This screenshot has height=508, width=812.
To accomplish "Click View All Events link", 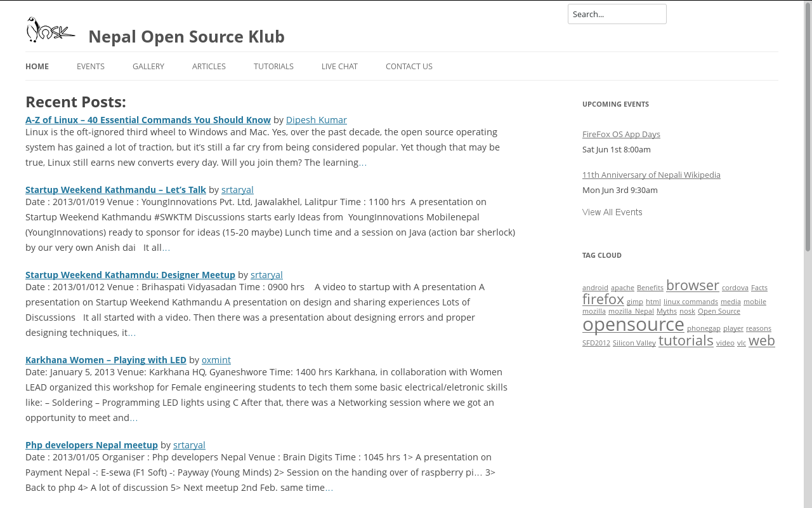I will (612, 212).
